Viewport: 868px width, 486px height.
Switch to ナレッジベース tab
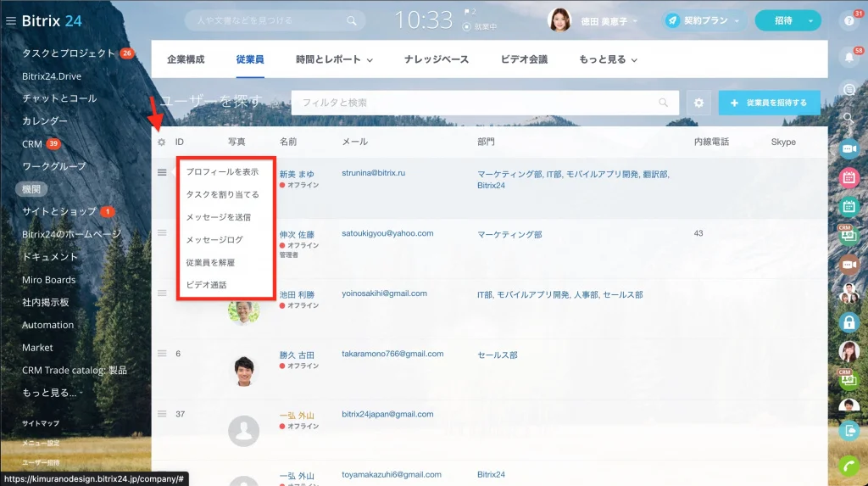(x=437, y=59)
